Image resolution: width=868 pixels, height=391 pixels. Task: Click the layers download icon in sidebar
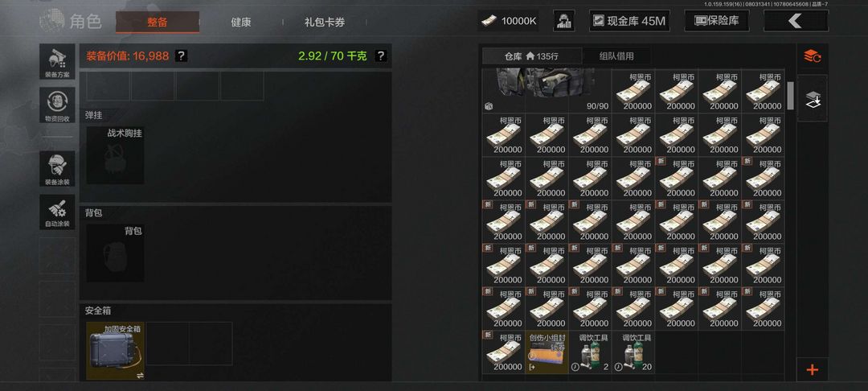click(812, 99)
